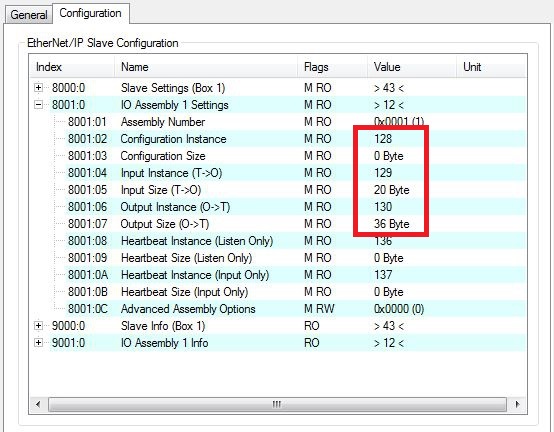Select the 8000:0 Slave Settings (Box 1) row
The width and height of the screenshot is (554, 432).
point(278,88)
